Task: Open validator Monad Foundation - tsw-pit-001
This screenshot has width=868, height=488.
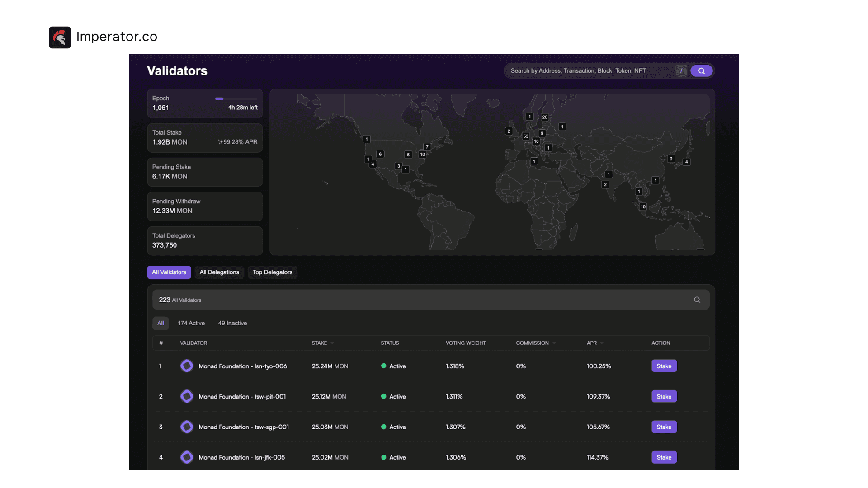Action: coord(242,396)
